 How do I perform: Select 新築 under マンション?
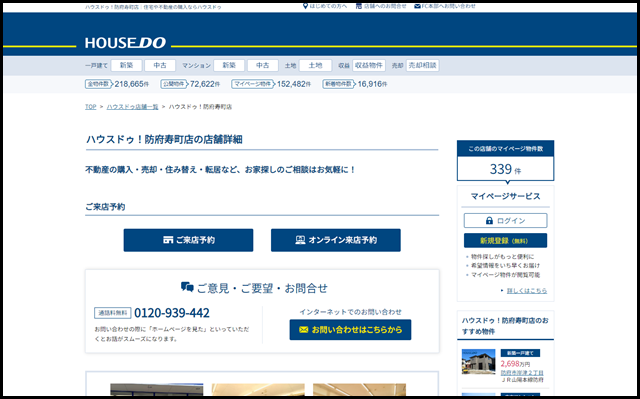coord(229,65)
